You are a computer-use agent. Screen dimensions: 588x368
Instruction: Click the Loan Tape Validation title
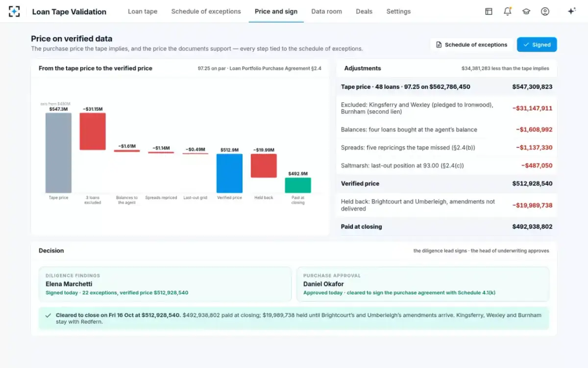coord(69,12)
